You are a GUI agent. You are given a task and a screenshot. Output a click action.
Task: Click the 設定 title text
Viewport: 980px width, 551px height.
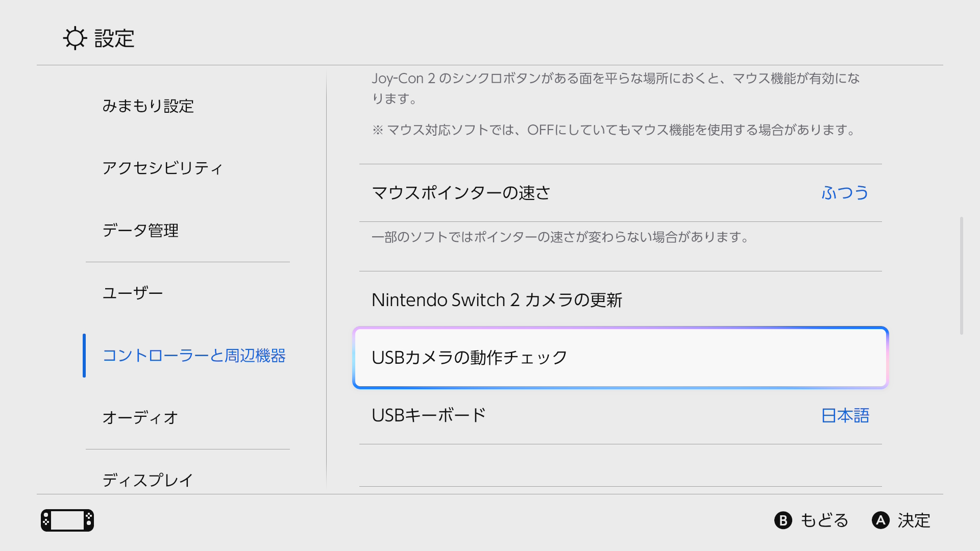pyautogui.click(x=113, y=39)
